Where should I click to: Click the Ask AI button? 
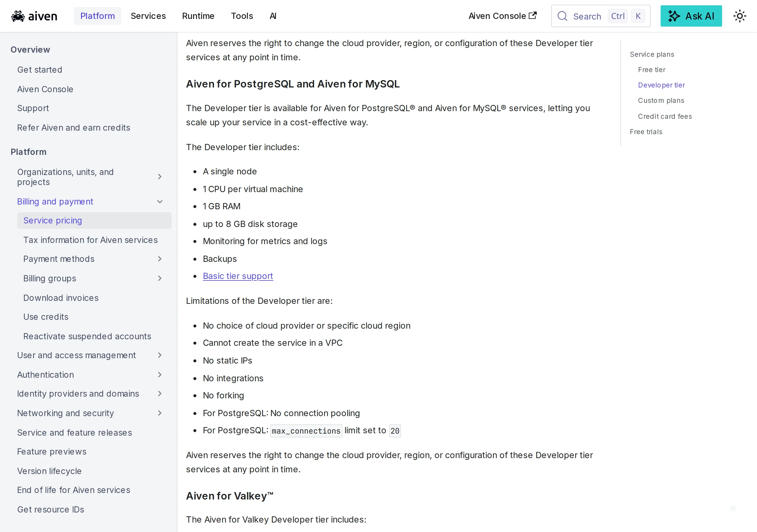(x=691, y=16)
